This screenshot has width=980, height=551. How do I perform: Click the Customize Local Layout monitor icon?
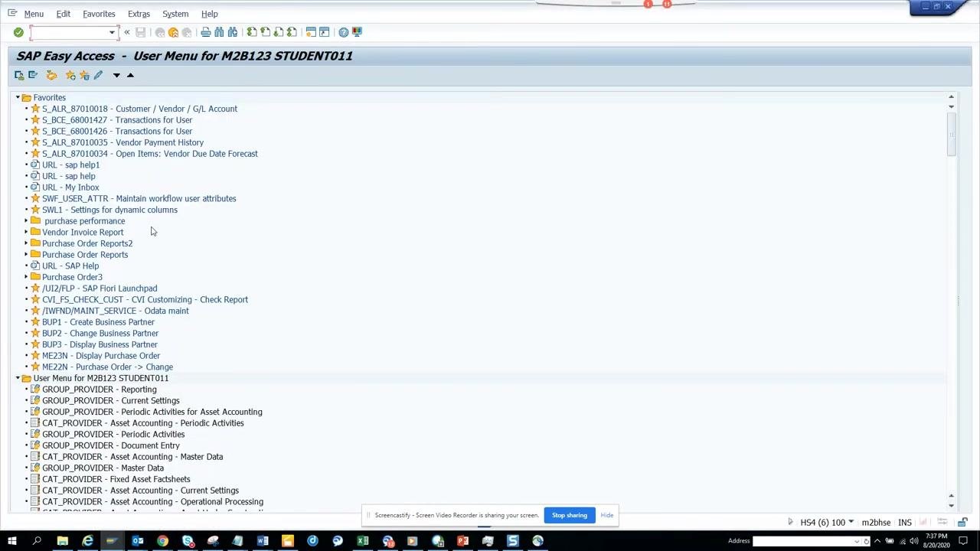(x=357, y=32)
